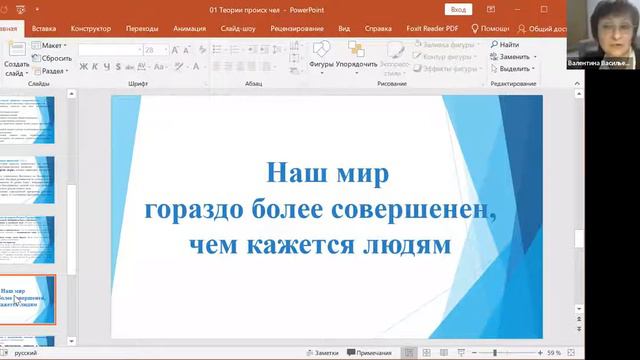Viewport: 640px width, 360px height.
Task: Start the slide show from status bar
Action: 461,353
